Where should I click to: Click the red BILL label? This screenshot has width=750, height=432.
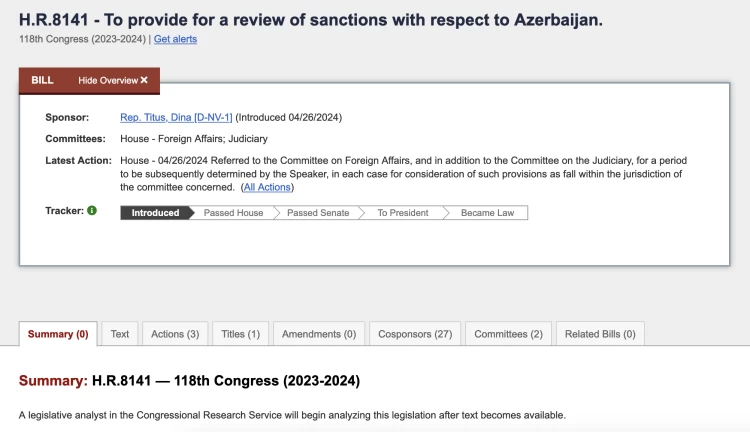tap(42, 80)
